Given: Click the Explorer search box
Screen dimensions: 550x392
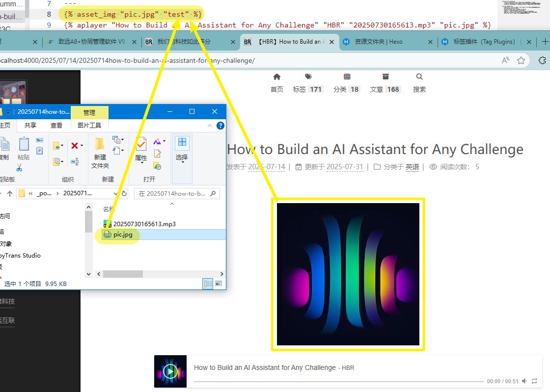Looking at the screenshot, I should point(177,193).
